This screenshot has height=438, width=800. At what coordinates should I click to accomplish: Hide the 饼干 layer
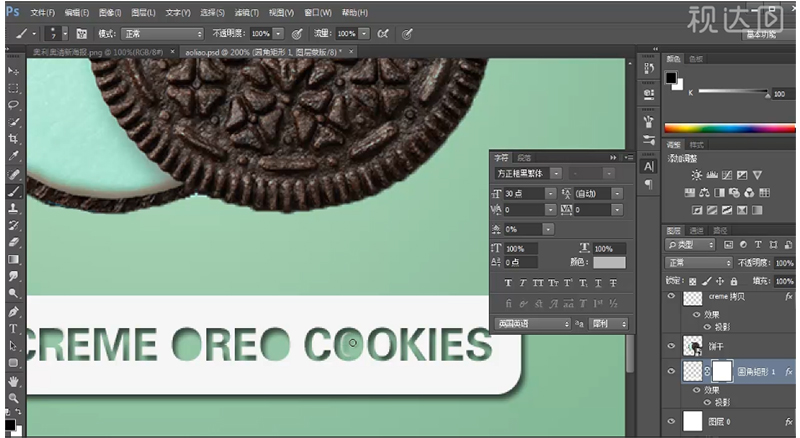[671, 346]
